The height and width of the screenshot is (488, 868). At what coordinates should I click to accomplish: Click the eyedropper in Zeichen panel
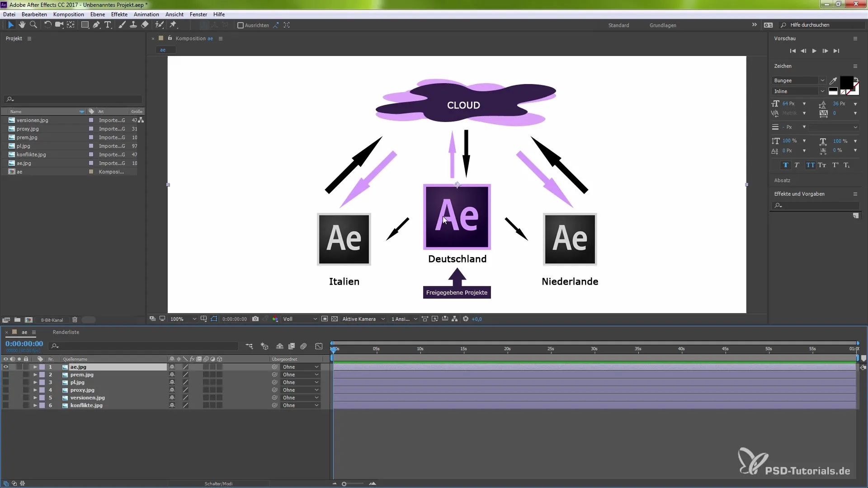tap(833, 81)
